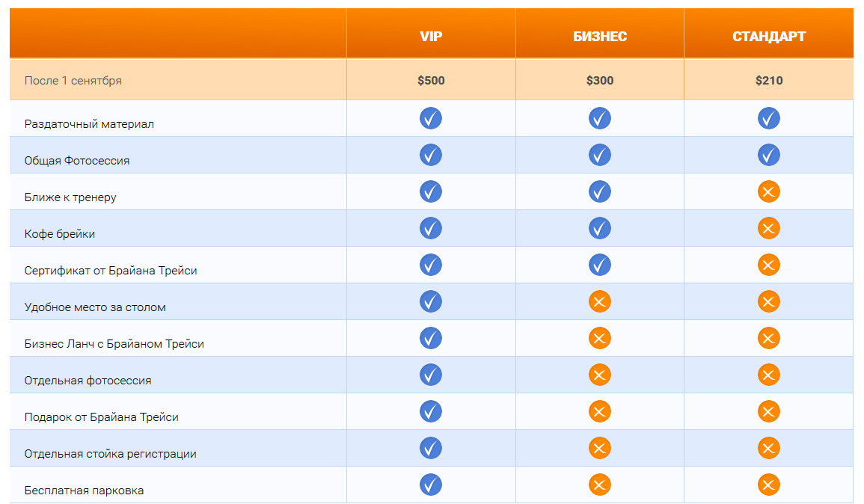Click VIP checkmark for Раздаточный материал
864x504 pixels.
431,118
